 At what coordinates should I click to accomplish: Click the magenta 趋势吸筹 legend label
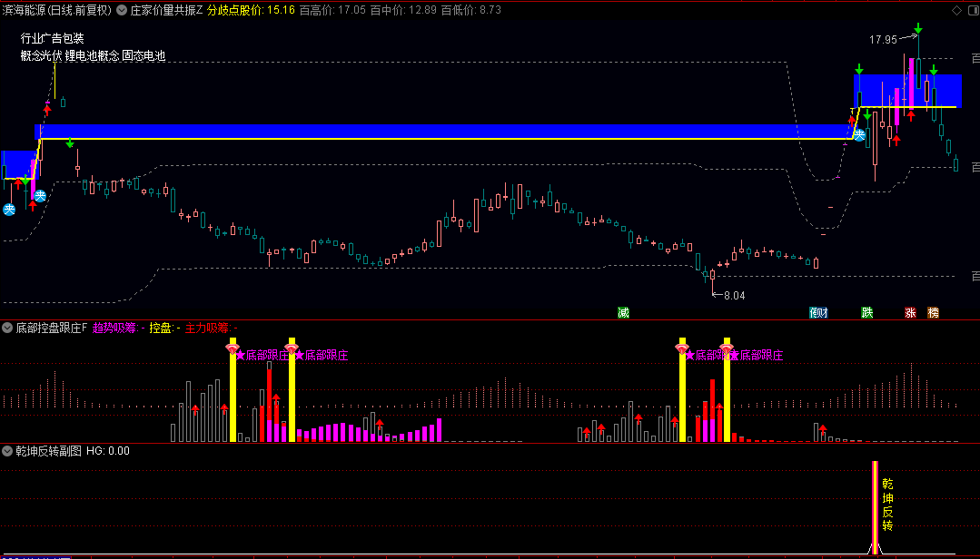click(x=119, y=328)
